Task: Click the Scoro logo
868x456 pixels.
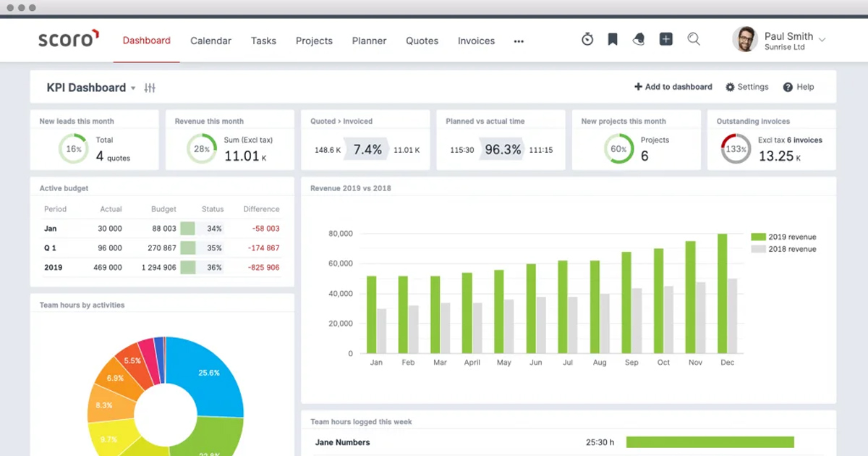Action: click(68, 40)
